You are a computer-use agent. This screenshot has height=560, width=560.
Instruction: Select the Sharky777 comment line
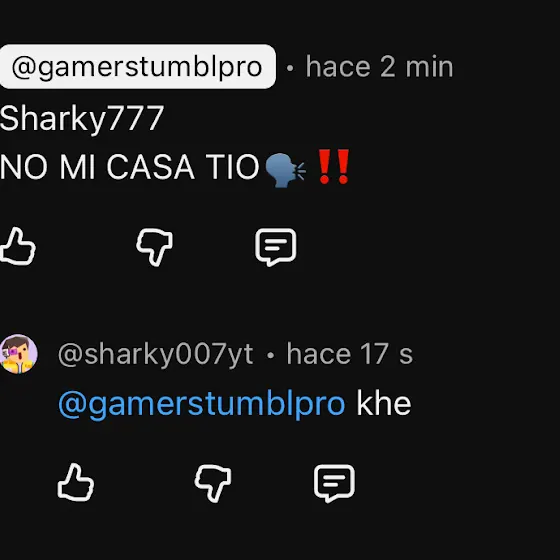pyautogui.click(x=82, y=119)
